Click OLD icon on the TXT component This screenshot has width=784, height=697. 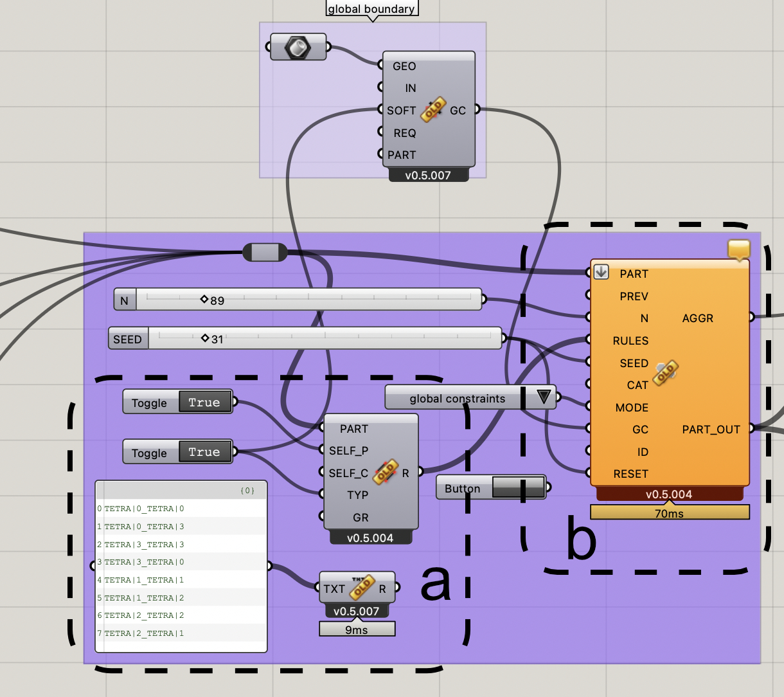tap(361, 588)
